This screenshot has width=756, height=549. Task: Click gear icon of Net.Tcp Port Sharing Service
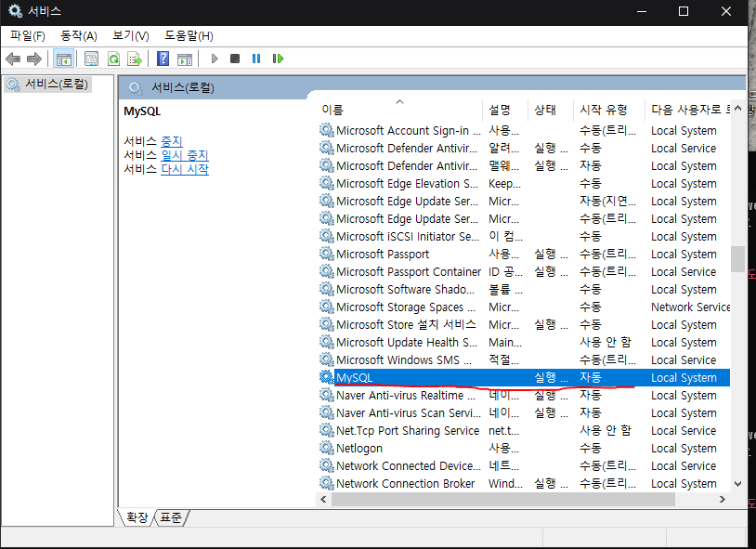(x=326, y=430)
